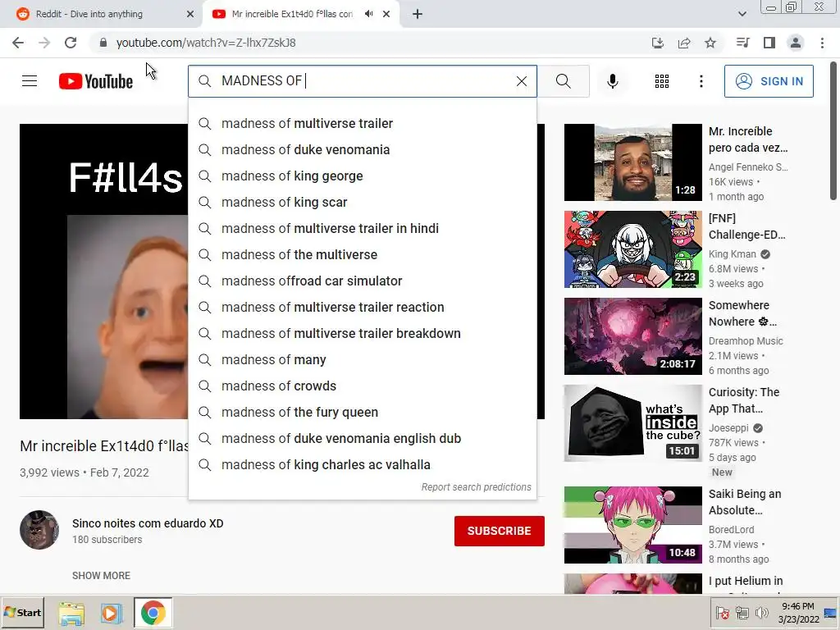Open Mr. Increíble pero cada vez thumbnail
The width and height of the screenshot is (840, 630).
[x=632, y=162]
